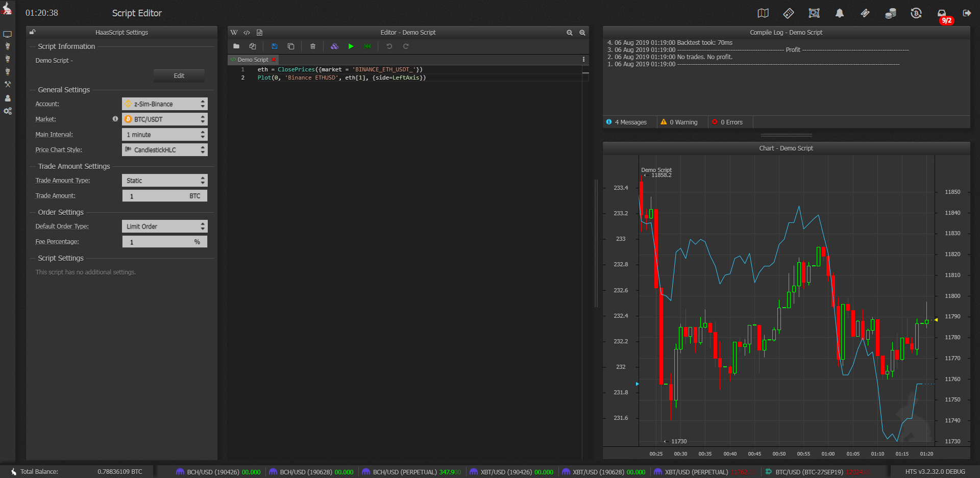Screen dimensions: 980x478
Task: Open the Default Order Type dropdown
Action: coord(165,227)
